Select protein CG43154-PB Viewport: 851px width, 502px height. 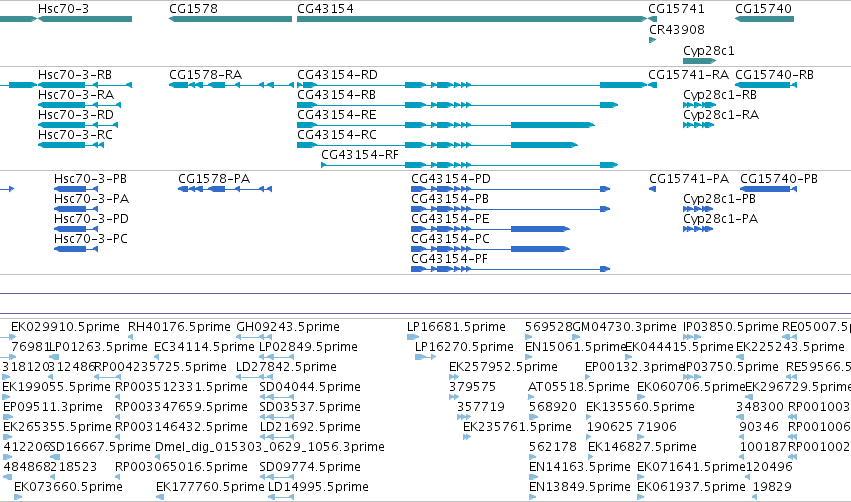450,199
